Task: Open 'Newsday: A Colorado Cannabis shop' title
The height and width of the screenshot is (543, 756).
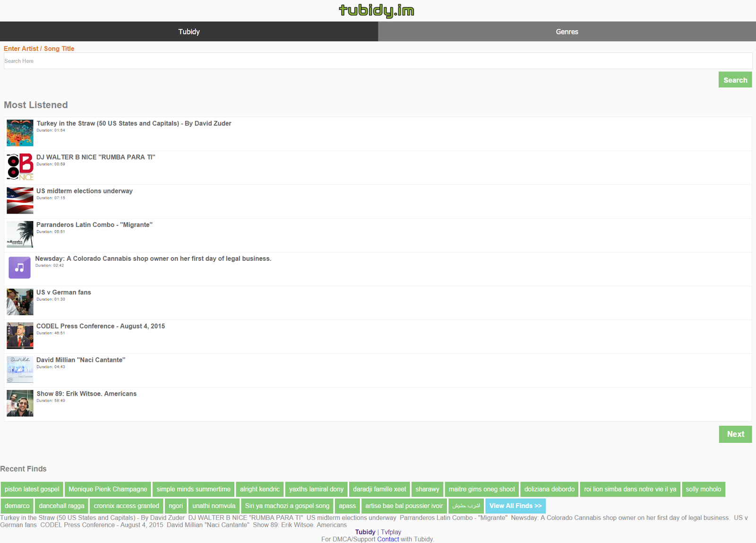Action: pos(153,259)
